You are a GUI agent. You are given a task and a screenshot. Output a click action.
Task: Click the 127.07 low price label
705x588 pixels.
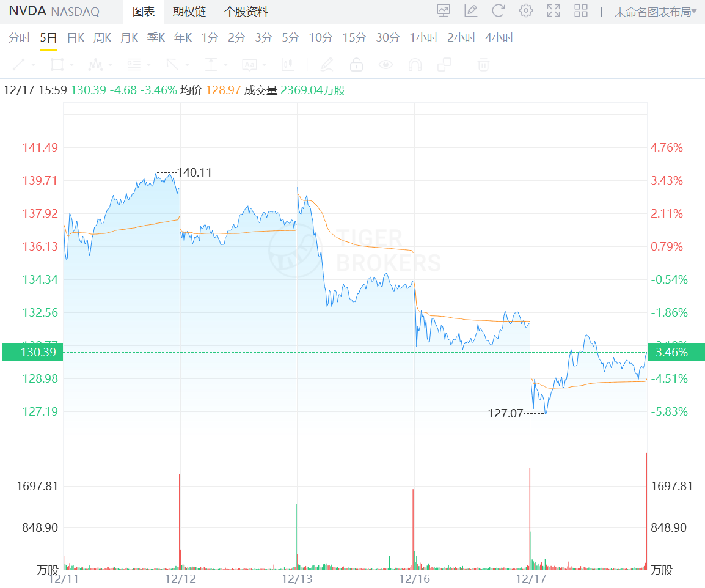tap(505, 413)
